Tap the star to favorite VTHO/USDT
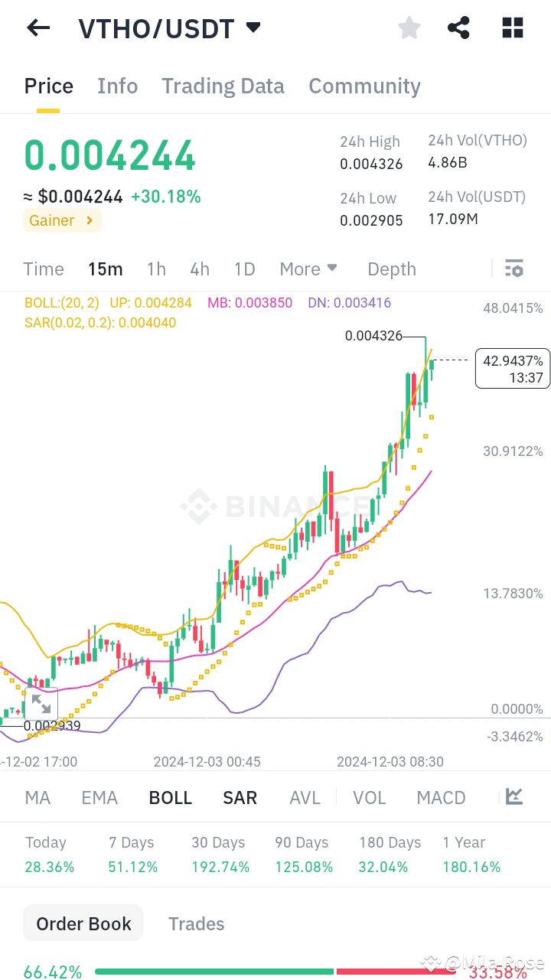This screenshot has width=551, height=980. coord(409,28)
